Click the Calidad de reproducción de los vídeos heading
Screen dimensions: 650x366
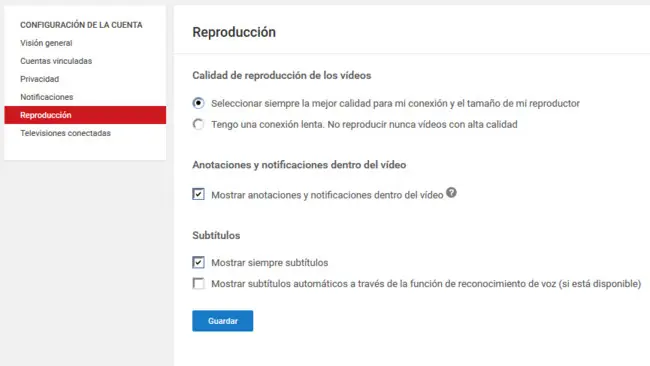tap(282, 75)
